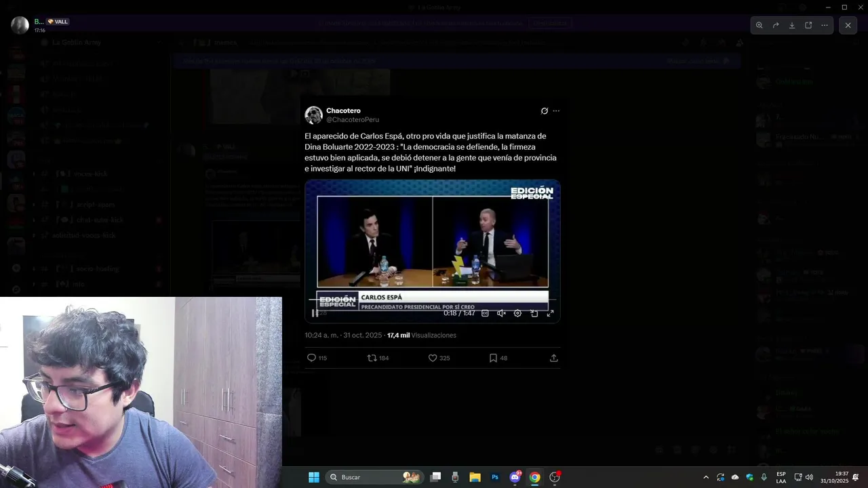Open File Explorer from the taskbar
868x488 pixels.
[x=475, y=477]
